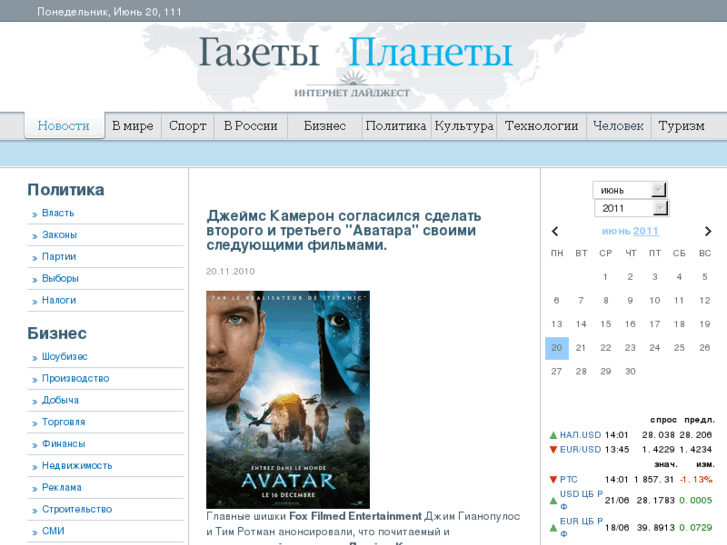Open the Спорт tab
The width and height of the screenshot is (727, 545).
click(x=188, y=126)
